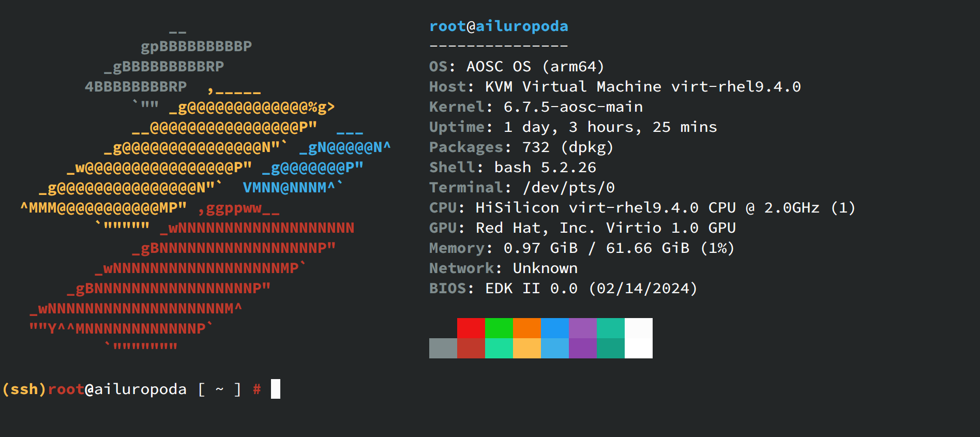The image size is (980, 437).
Task: Select the pale yellow-orange color block
Action: pyautogui.click(x=526, y=348)
